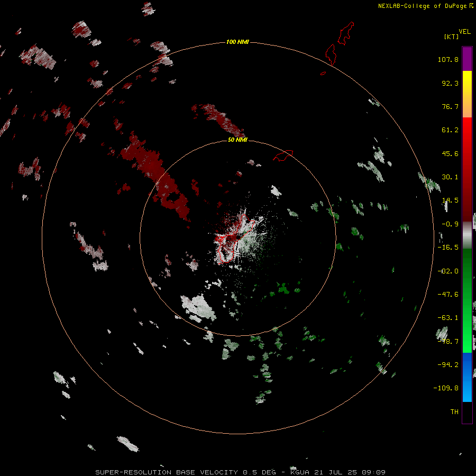Click the large gray echo south-southwest of Guam
This screenshot has height=476, width=476.
click(199, 307)
